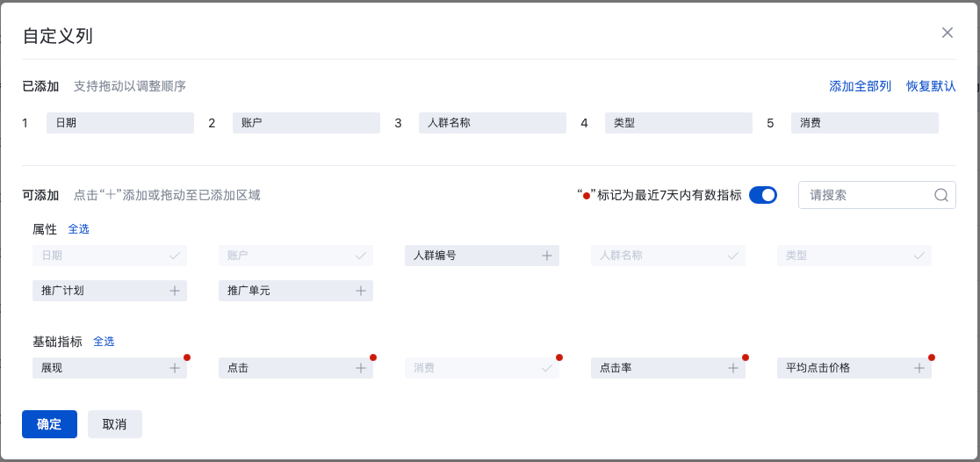Viewport: 980px width, 462px height.
Task: Select all 属性 with 全选 link
Action: click(x=79, y=229)
